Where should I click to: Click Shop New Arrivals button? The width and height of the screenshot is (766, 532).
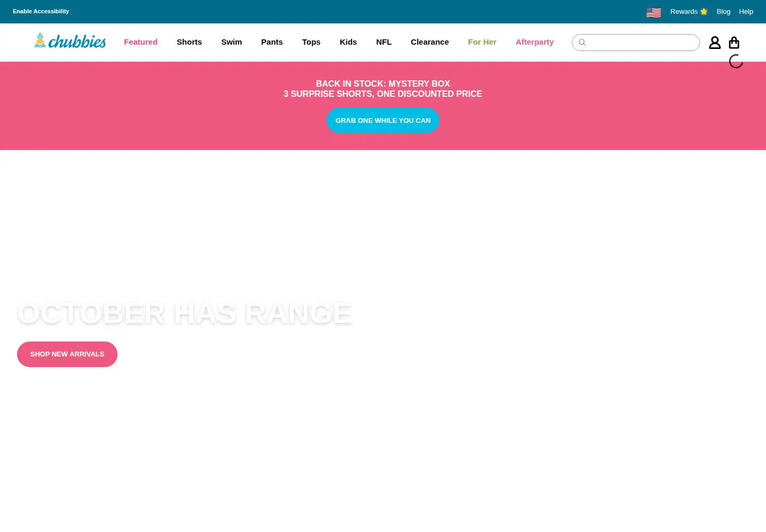pos(67,354)
